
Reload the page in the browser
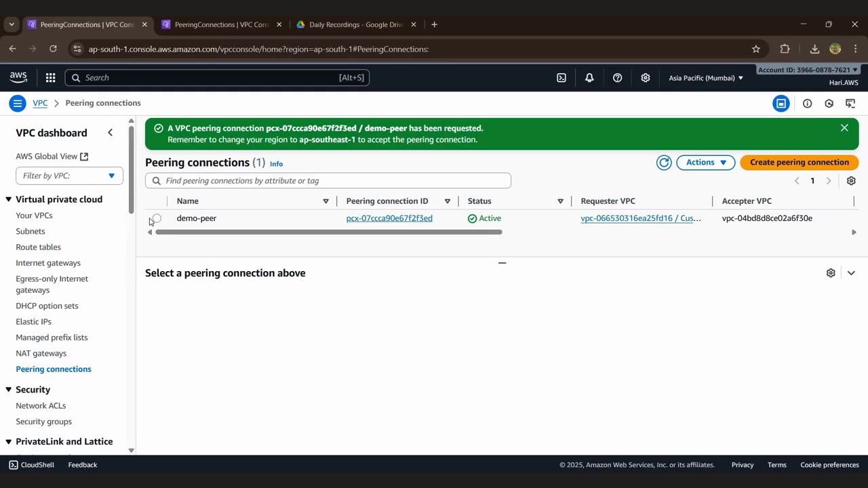tap(53, 49)
